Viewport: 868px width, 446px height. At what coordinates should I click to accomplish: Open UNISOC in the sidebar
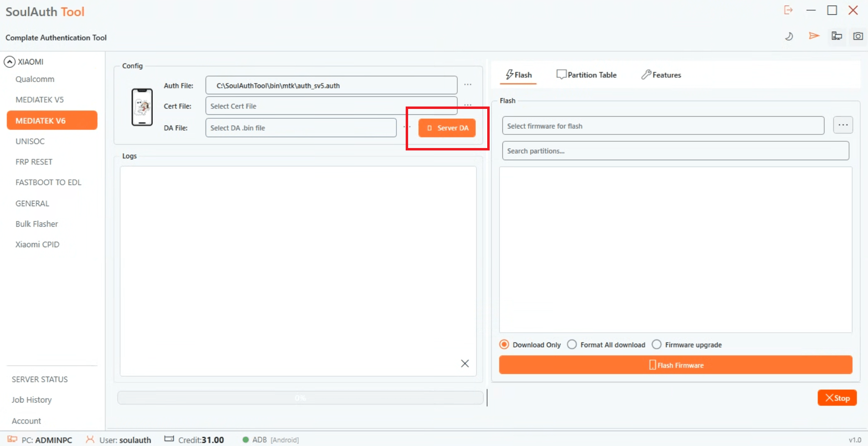(x=30, y=141)
